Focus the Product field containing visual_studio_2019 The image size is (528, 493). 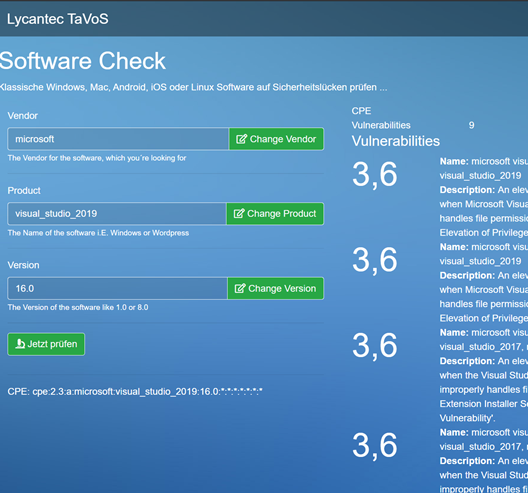[117, 213]
